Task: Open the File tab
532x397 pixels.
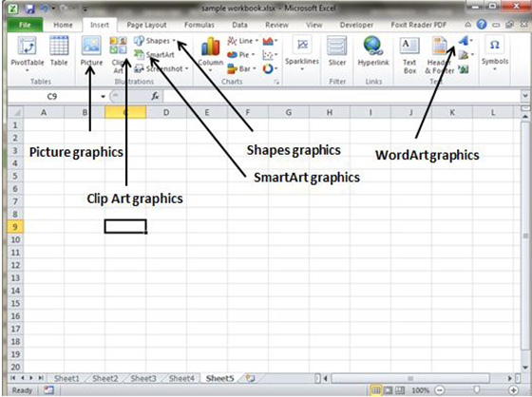Action: 25,25
